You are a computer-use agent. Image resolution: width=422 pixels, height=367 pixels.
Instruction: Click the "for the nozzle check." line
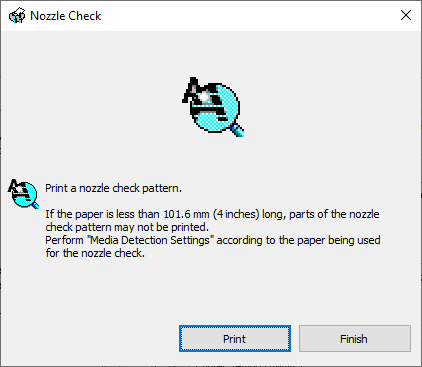pyautogui.click(x=95, y=253)
